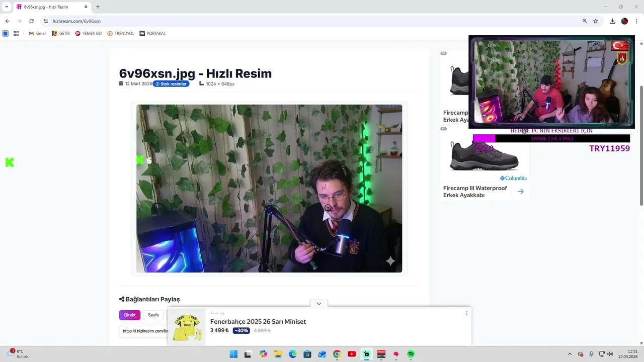Open the ad options three-dot menu
The image size is (644, 362).
tap(466, 313)
